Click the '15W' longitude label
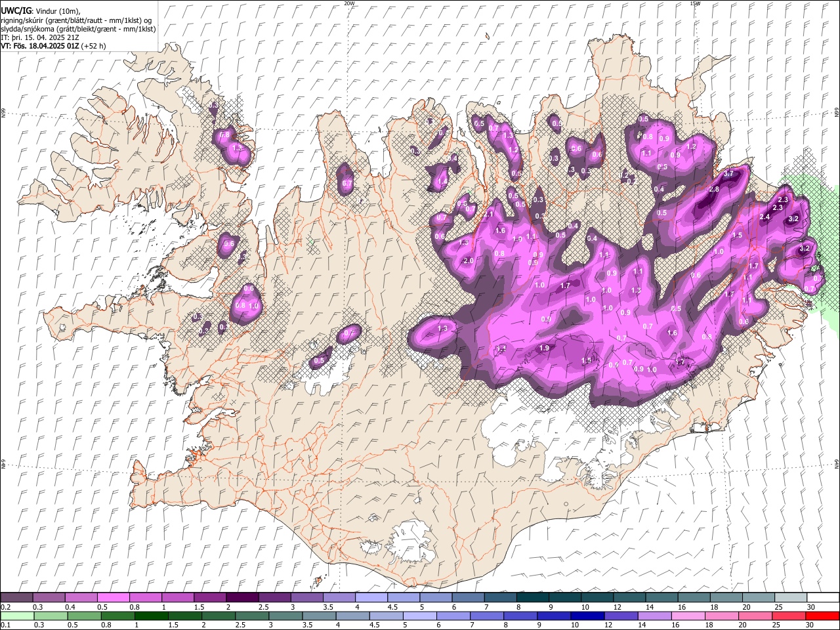 [695, 3]
